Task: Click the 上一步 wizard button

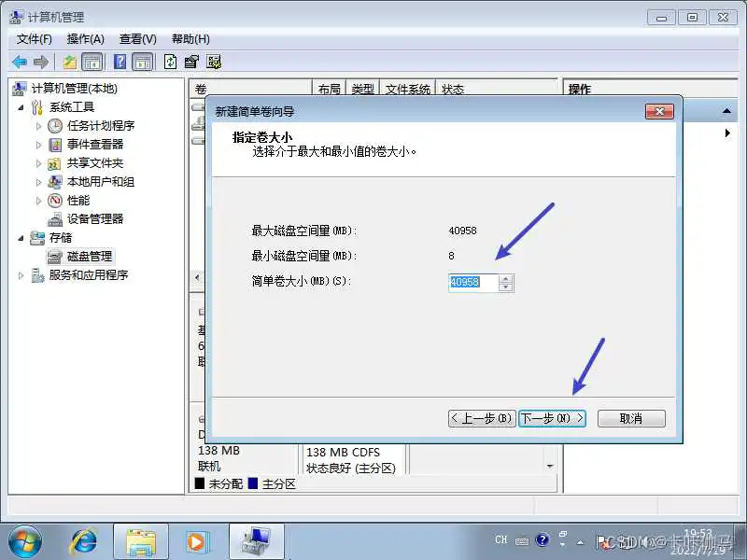Action: point(481,418)
